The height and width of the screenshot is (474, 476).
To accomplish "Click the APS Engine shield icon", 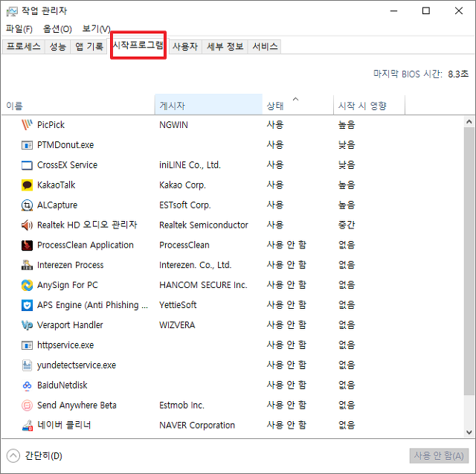I will click(x=27, y=305).
